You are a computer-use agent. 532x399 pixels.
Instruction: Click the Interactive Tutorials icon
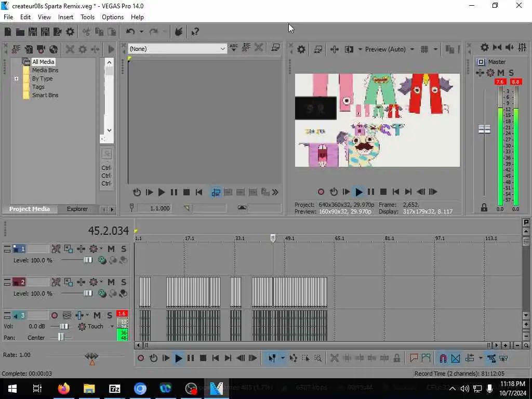click(179, 32)
